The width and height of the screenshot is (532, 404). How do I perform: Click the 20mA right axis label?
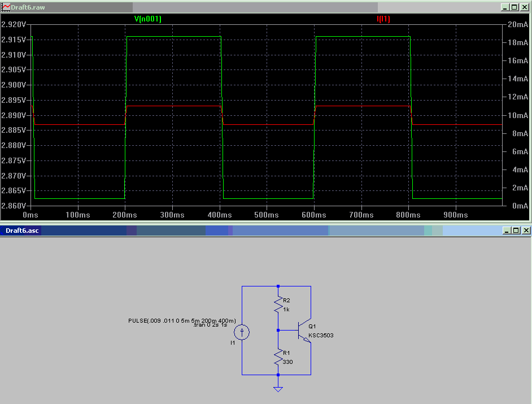[518, 24]
